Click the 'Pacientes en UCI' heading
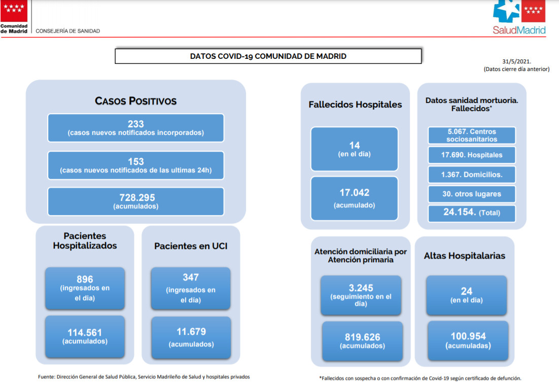559x392 pixels. 191,246
